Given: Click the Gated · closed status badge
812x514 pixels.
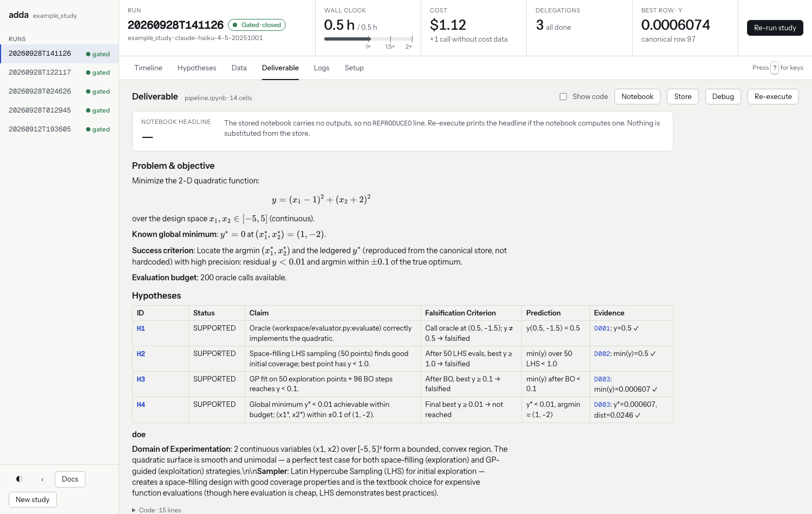Looking at the screenshot, I should click(257, 25).
